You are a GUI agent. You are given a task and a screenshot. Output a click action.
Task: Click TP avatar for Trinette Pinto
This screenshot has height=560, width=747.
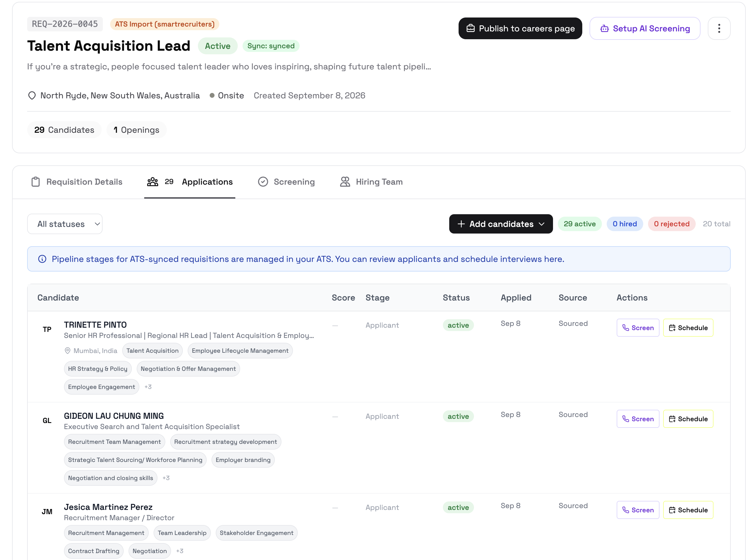(x=47, y=329)
